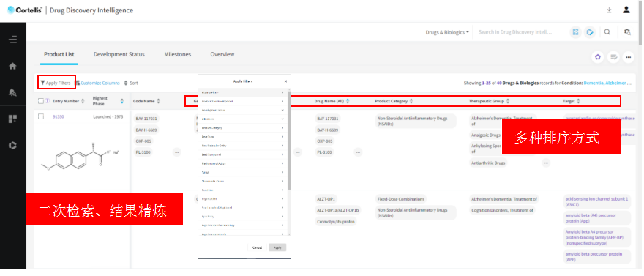The width and height of the screenshot is (644, 276).
Task: Click the help question mark icon
Action: (48, 101)
